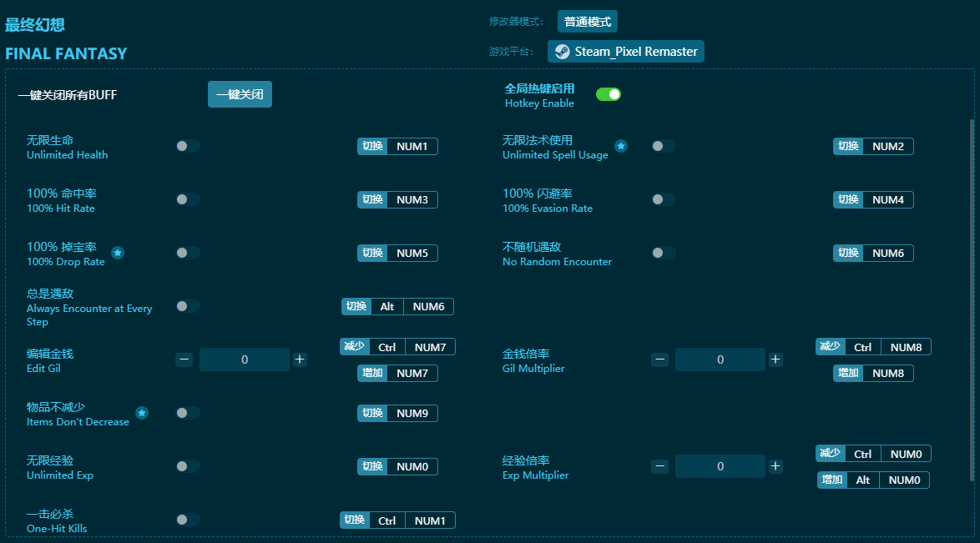Open Steam_Pixel Remaster platform dropdown
This screenshot has width=980, height=543.
pos(626,52)
